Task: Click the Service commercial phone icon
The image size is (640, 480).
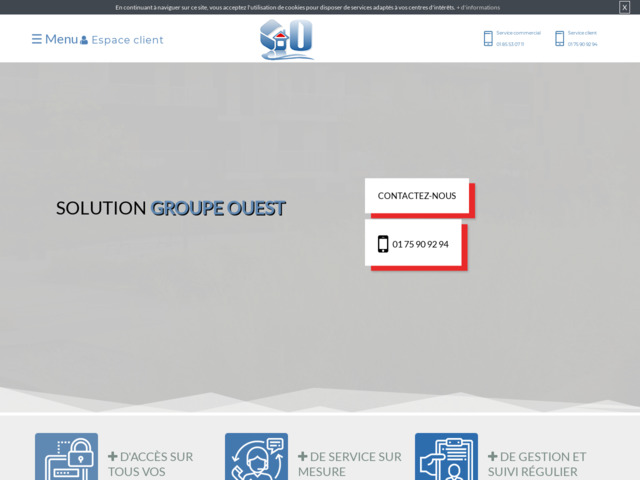Action: click(x=488, y=39)
